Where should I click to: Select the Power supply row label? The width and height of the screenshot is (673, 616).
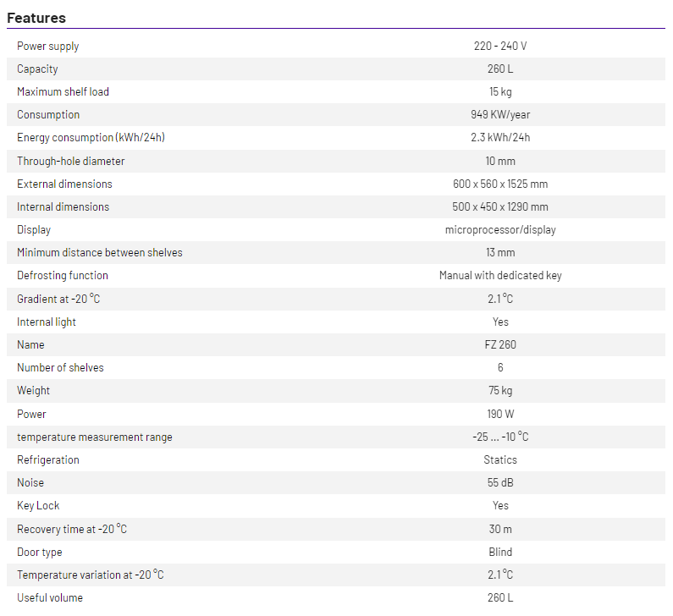click(x=48, y=46)
